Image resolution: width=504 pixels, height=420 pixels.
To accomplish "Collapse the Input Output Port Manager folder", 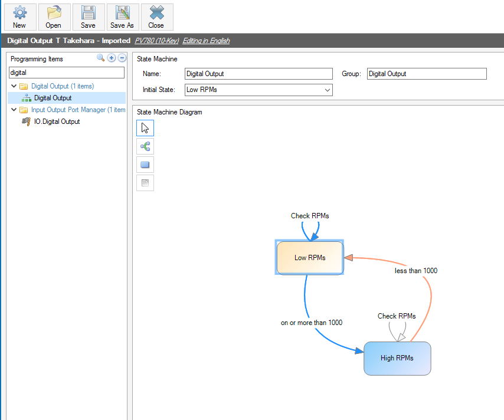I will [x=14, y=110].
